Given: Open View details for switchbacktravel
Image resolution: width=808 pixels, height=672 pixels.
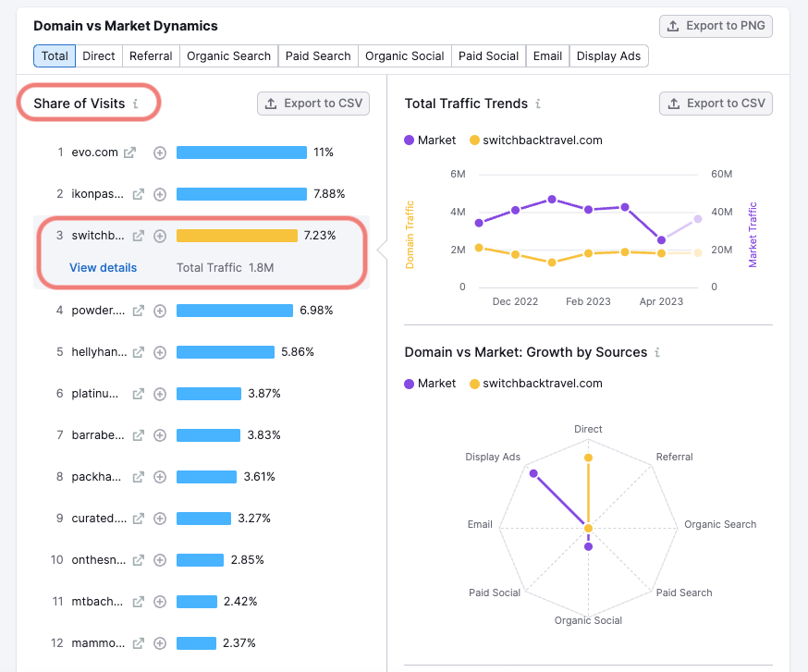Looking at the screenshot, I should click(103, 268).
